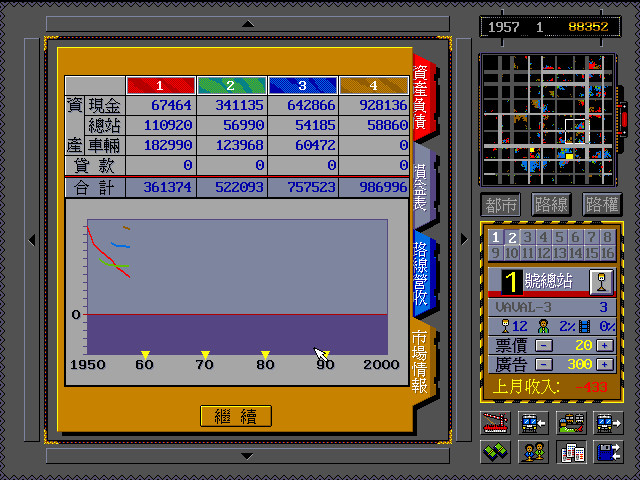Select route number 16 in grid
This screenshot has width=640, height=480.
(607, 253)
